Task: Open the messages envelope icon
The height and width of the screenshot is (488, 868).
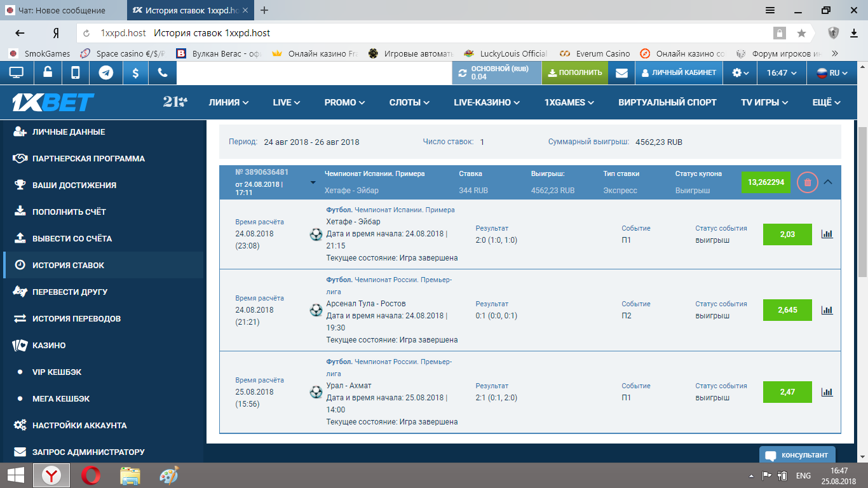Action: point(621,73)
